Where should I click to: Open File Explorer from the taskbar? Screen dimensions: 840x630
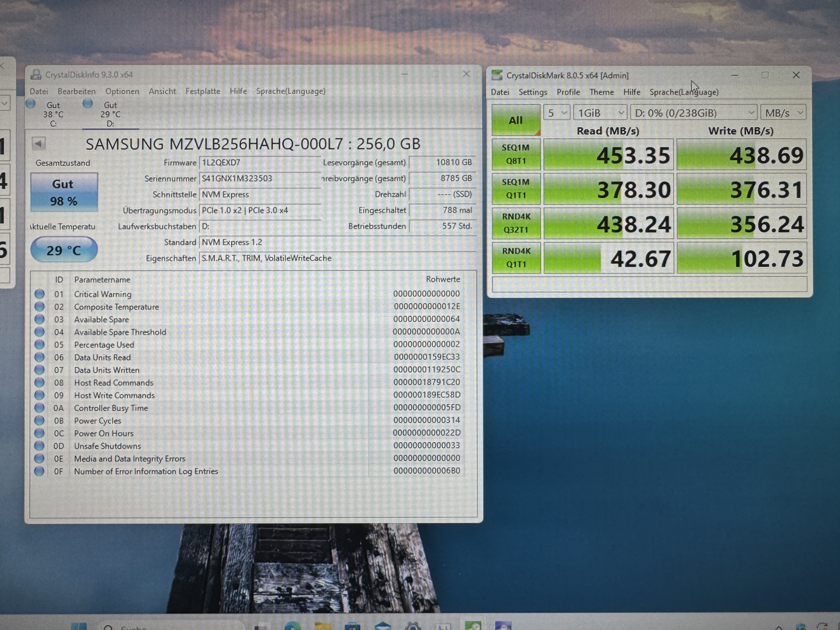pyautogui.click(x=322, y=625)
